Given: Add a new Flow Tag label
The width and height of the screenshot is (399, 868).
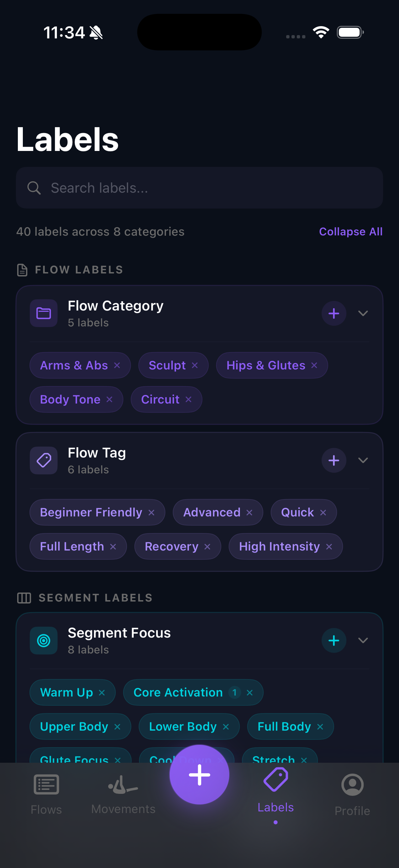Looking at the screenshot, I should [x=333, y=460].
